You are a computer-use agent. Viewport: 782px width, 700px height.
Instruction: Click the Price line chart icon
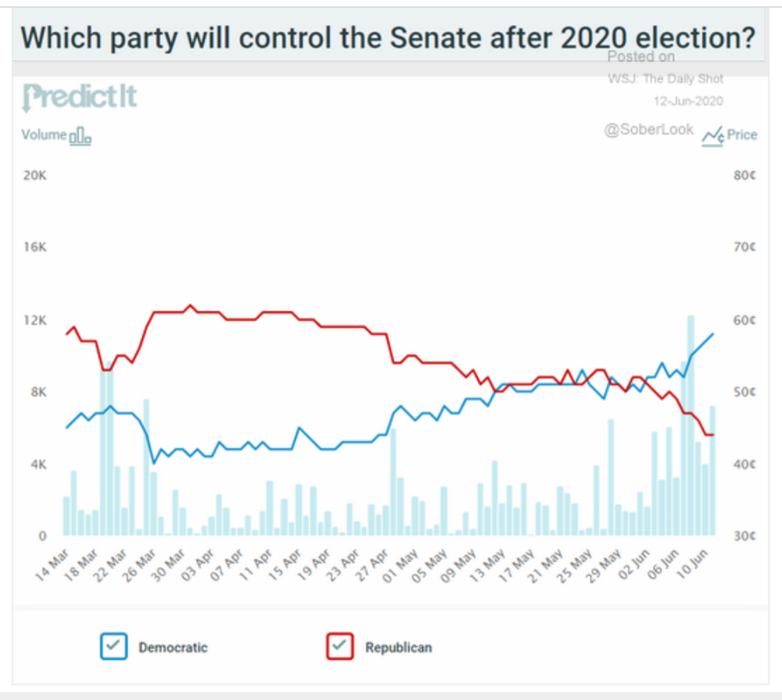[x=713, y=136]
